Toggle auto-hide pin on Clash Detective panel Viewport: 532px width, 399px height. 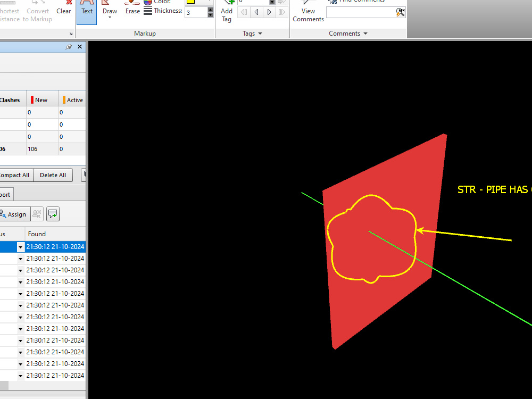coord(69,47)
